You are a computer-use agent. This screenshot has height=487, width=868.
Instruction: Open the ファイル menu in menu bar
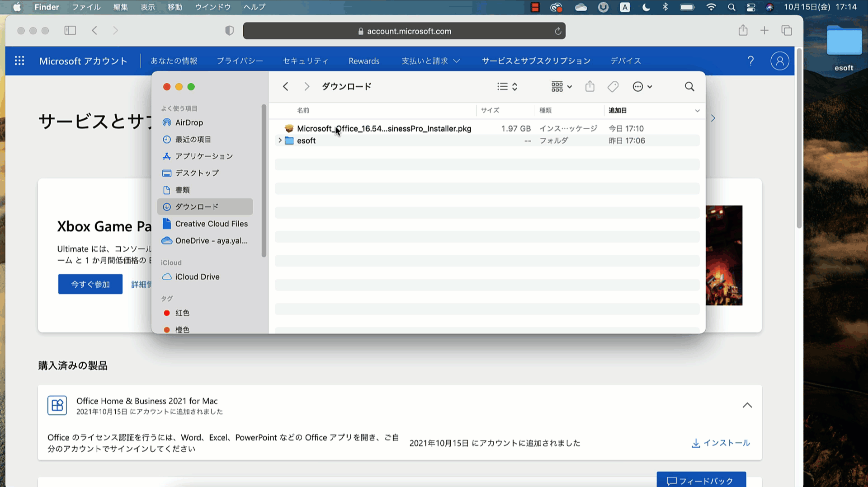click(86, 7)
